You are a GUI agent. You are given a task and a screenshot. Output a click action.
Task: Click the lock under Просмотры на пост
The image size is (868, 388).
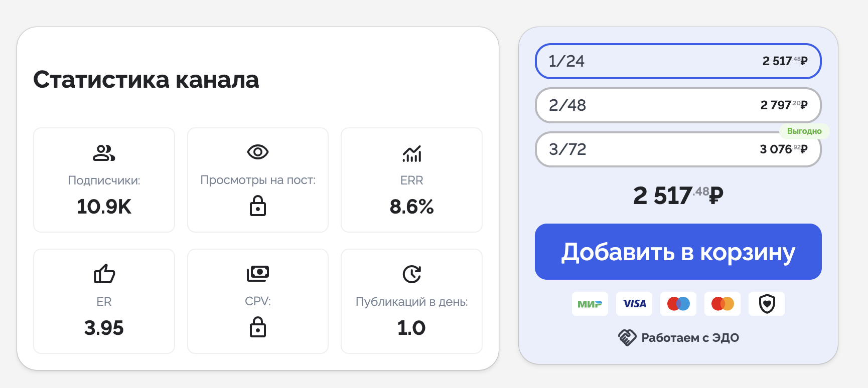click(258, 206)
